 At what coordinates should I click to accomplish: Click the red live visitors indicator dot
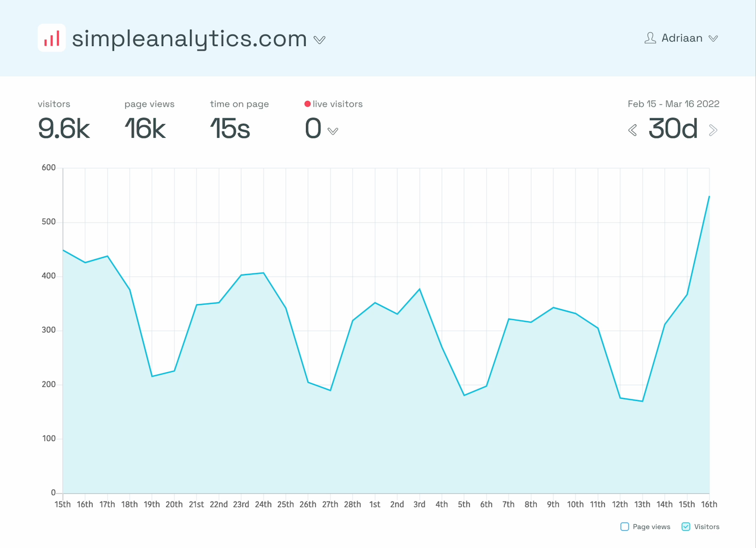pos(307,103)
